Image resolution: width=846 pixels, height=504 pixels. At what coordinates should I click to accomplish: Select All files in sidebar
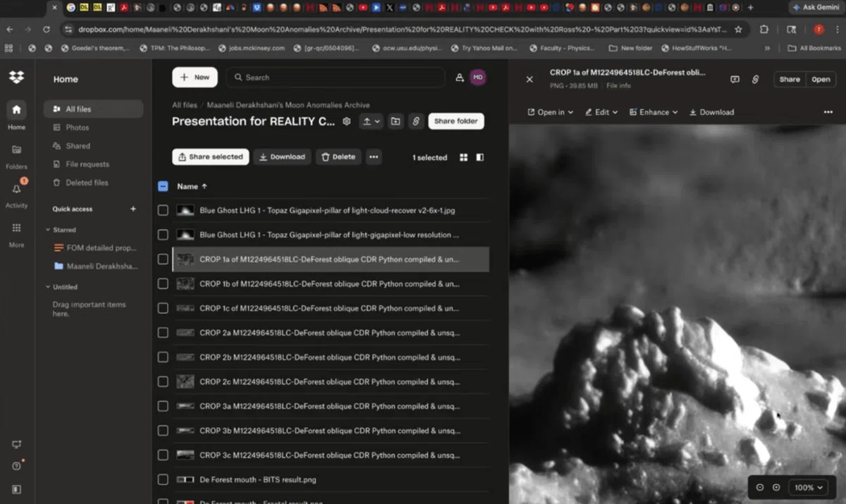[93, 109]
